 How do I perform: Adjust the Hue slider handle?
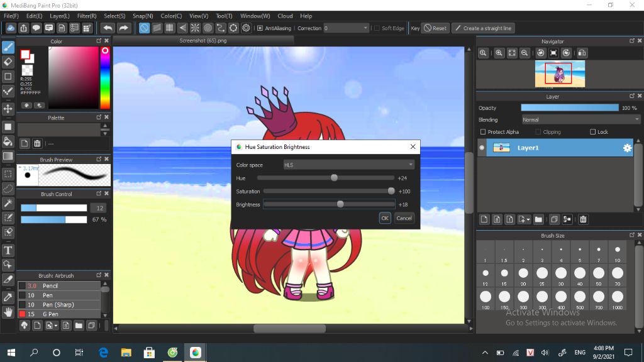(335, 178)
